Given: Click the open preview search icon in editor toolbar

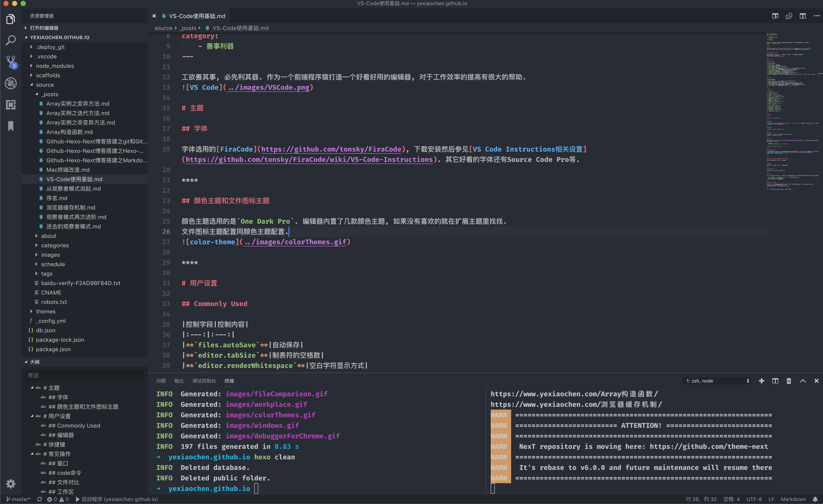Looking at the screenshot, I should pyautogui.click(x=789, y=16).
